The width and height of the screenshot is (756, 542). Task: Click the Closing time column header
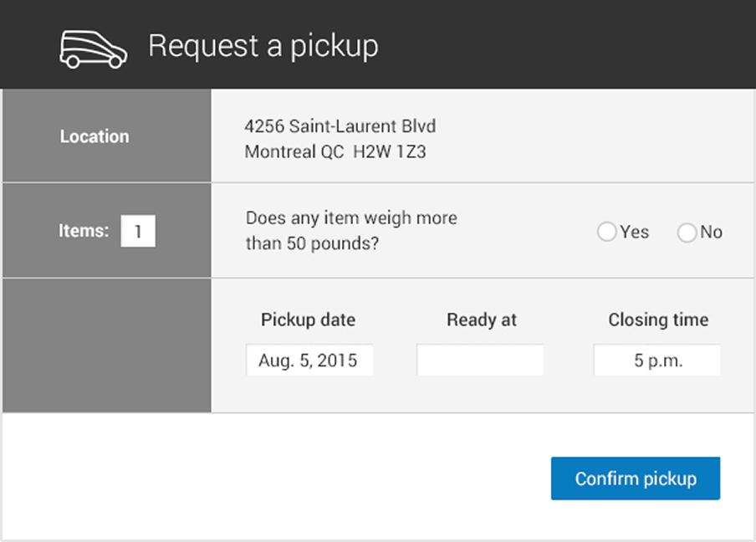point(658,320)
